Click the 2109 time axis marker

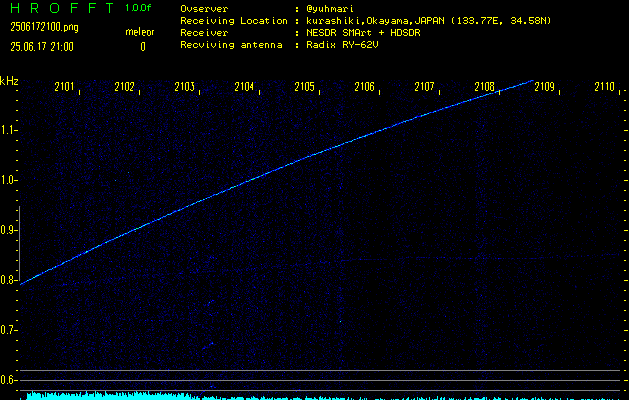coord(544,87)
